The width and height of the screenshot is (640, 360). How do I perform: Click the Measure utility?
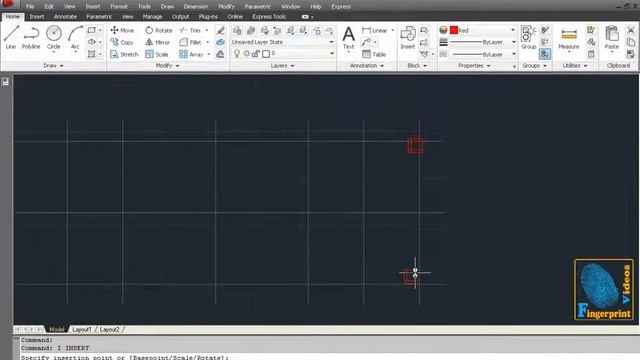569,38
